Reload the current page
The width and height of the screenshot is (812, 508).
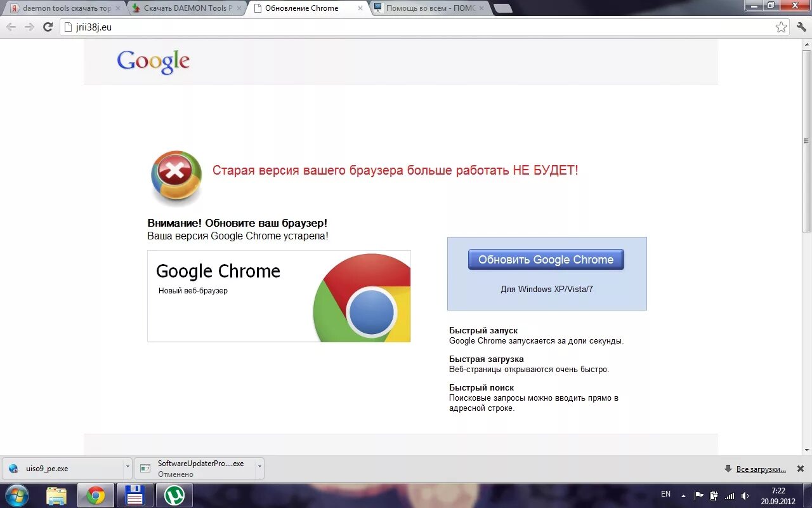coord(48,27)
